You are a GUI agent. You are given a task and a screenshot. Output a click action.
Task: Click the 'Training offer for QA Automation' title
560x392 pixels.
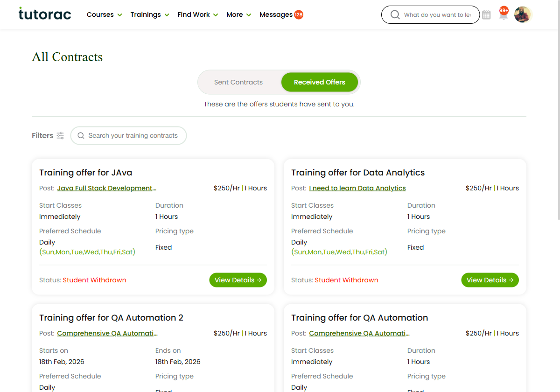359,318
